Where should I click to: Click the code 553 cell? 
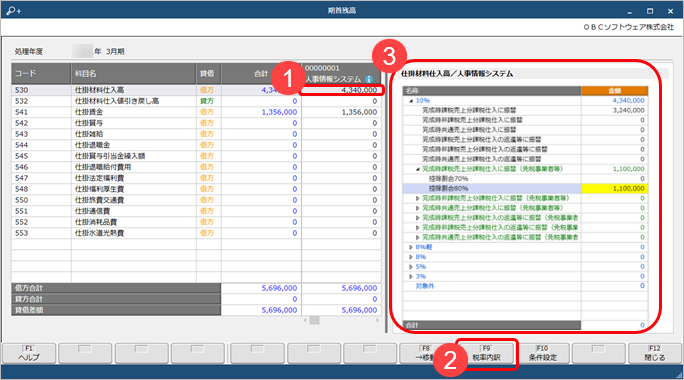(41, 233)
